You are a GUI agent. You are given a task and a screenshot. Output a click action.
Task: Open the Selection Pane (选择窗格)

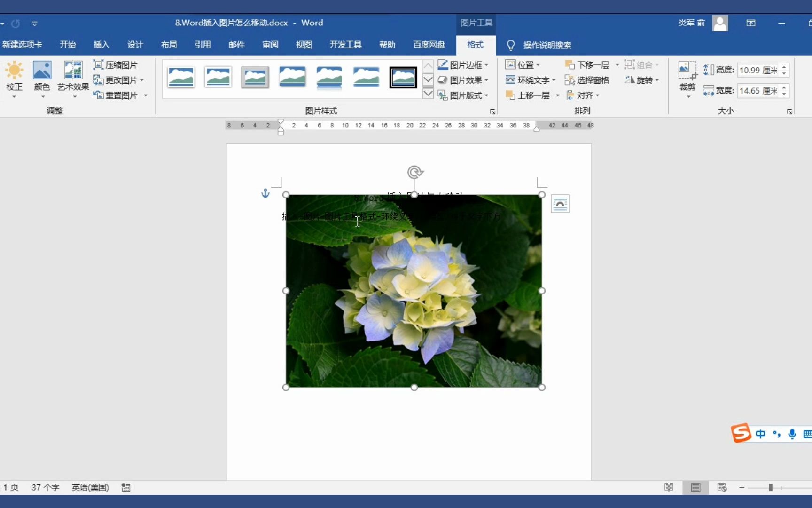[587, 80]
